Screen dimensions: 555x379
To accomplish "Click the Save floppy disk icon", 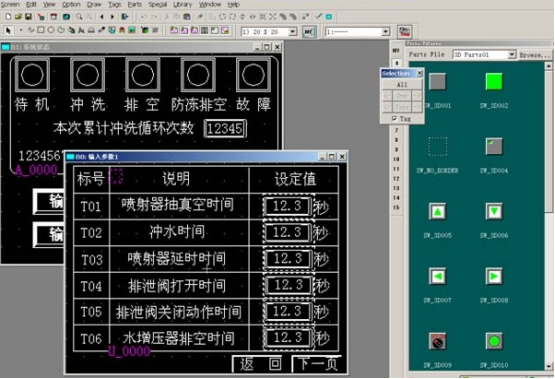I will click(28, 17).
